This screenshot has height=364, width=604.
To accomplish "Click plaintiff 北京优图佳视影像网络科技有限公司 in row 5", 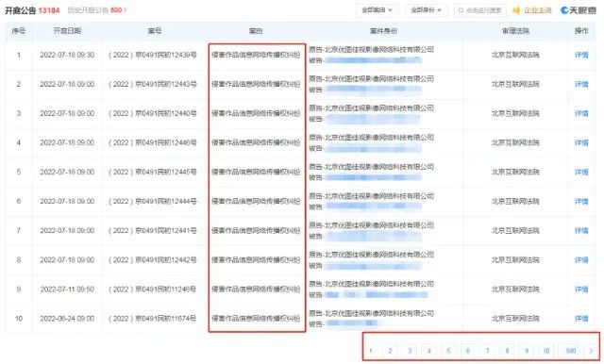I will tap(379, 167).
